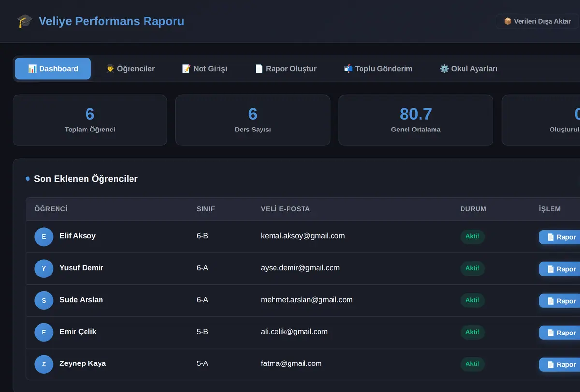Click the Ders Sayısı stat card

coord(253,120)
